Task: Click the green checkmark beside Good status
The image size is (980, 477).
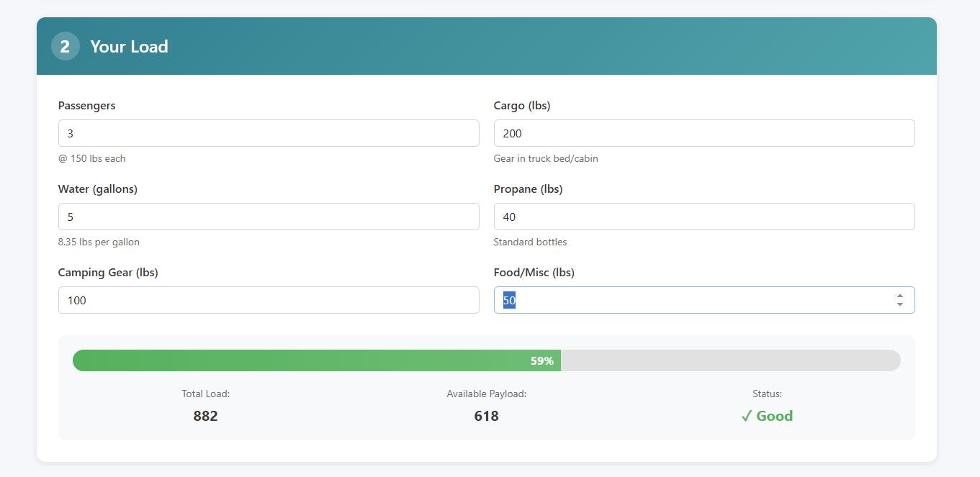Action: tap(747, 416)
